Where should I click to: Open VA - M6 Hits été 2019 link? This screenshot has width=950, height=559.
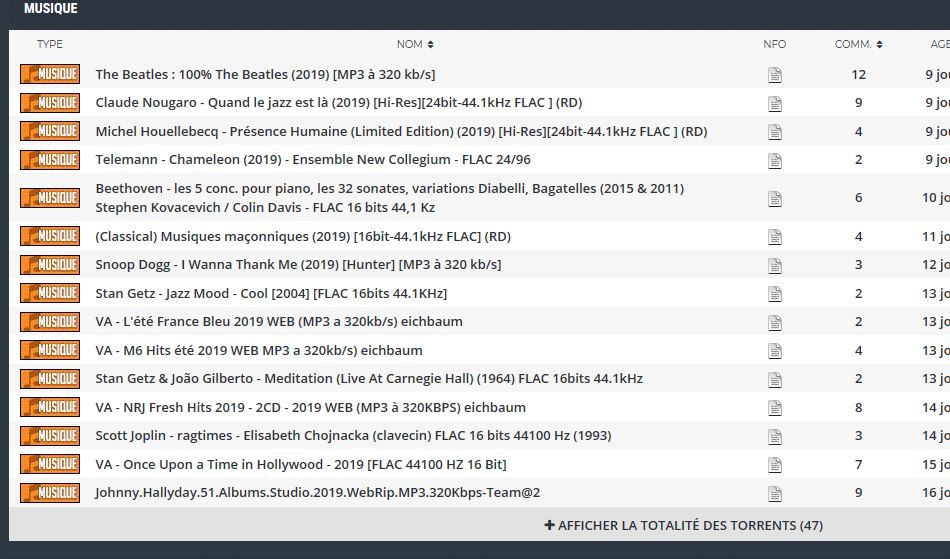coord(258,351)
